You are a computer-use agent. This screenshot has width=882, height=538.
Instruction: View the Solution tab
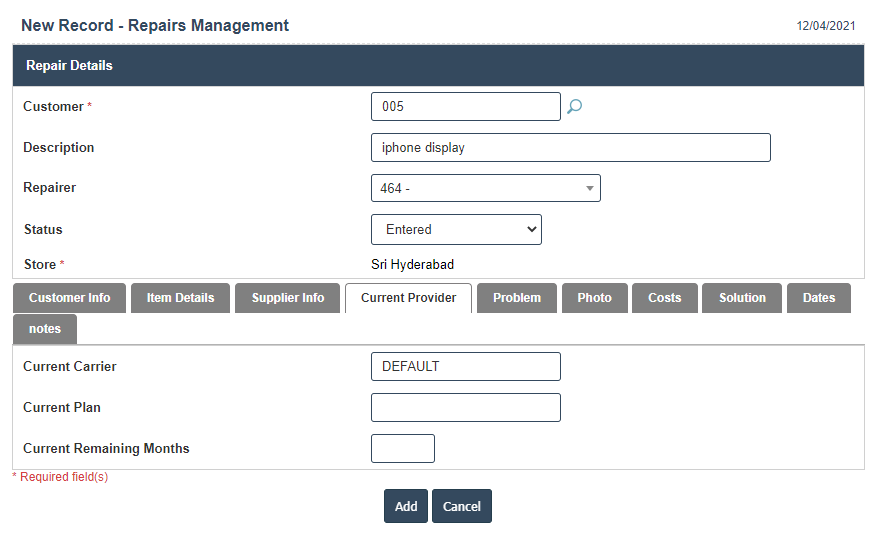tap(742, 298)
